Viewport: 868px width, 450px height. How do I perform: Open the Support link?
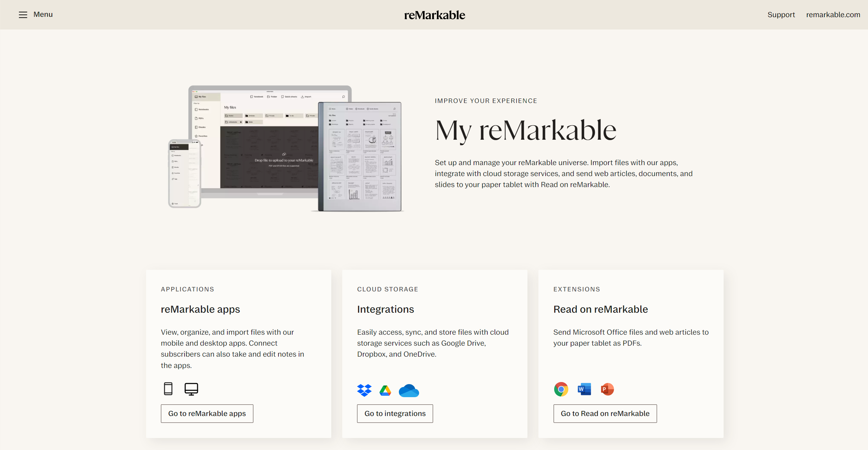coord(781,14)
